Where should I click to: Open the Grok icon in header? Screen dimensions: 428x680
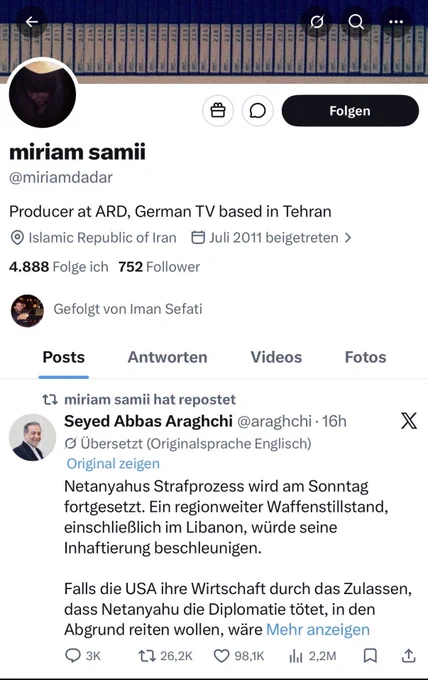317,21
